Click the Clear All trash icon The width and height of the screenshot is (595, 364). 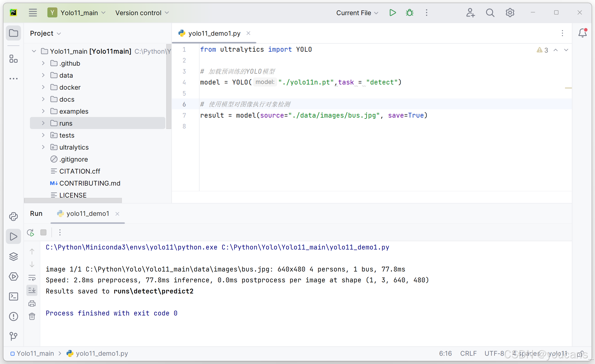[32, 316]
